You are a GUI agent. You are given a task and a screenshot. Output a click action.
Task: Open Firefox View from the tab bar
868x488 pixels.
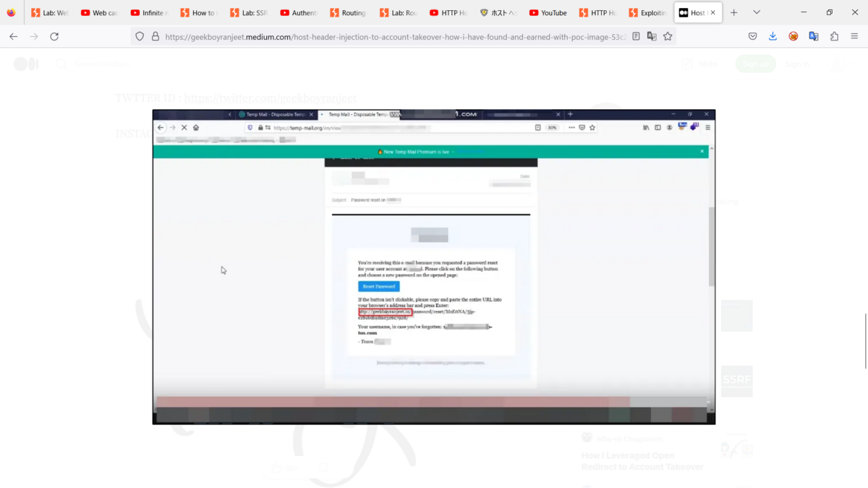(x=11, y=12)
